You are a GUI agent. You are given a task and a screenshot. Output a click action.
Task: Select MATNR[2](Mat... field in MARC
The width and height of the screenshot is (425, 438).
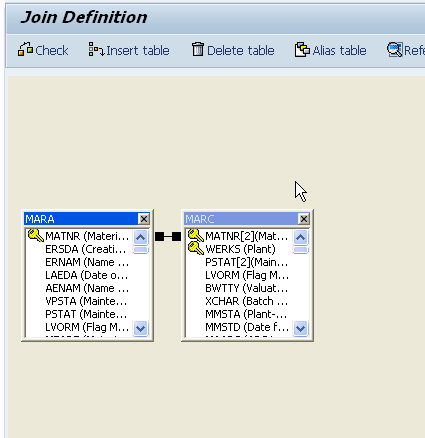point(246,236)
